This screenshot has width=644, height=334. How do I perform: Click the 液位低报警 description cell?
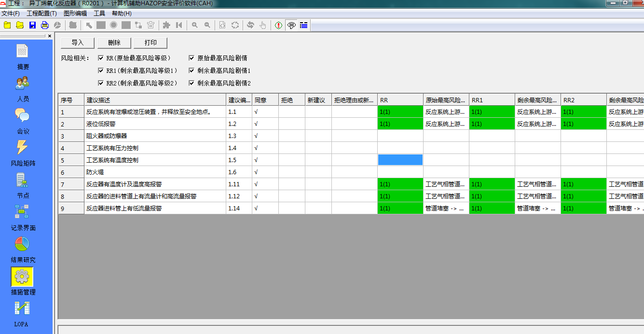coord(155,124)
